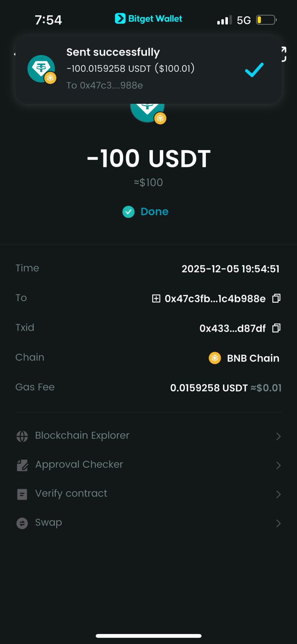Open the Blockchain Explorer menu item
The height and width of the screenshot is (644, 297).
tap(82, 436)
